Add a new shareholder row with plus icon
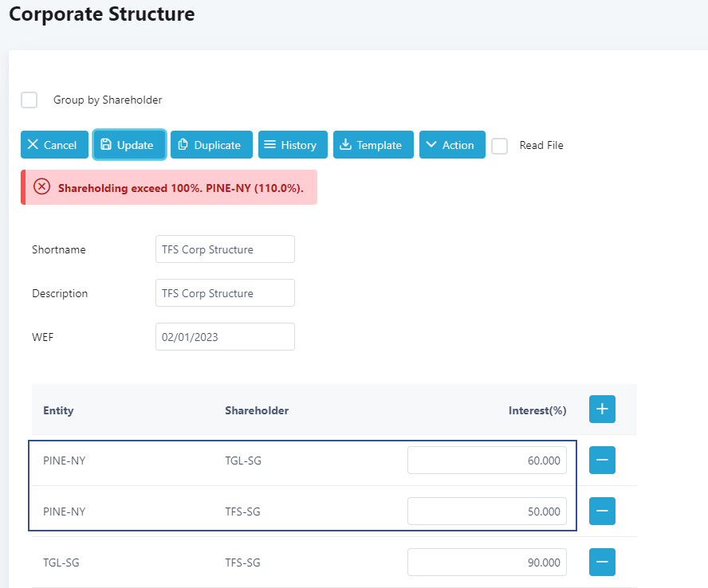Viewport: 708px width, 588px height. pos(602,410)
